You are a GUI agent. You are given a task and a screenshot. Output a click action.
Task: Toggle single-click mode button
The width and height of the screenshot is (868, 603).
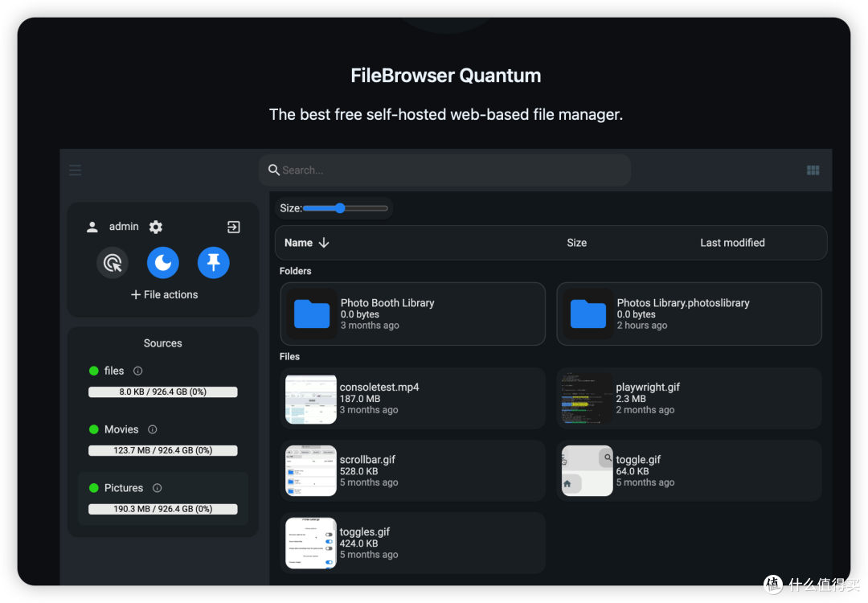pos(113,262)
